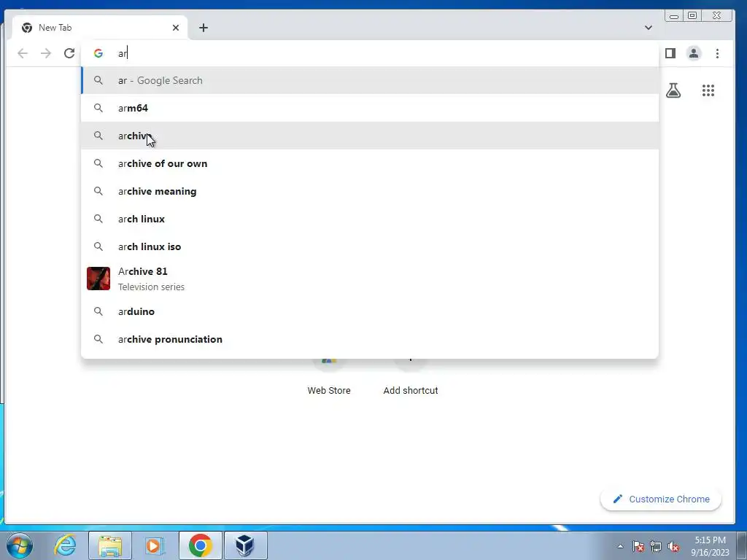The height and width of the screenshot is (560, 747).
Task: Reload the page with the refresh icon
Action: [x=69, y=53]
